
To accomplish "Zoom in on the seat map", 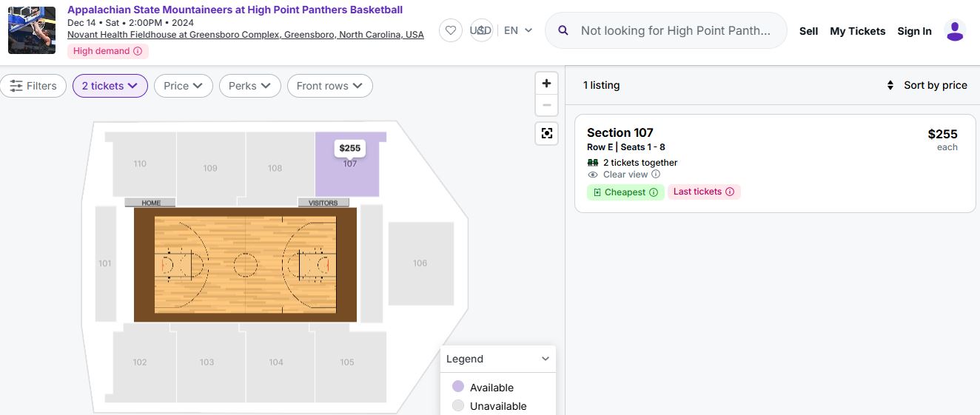I will 546,84.
